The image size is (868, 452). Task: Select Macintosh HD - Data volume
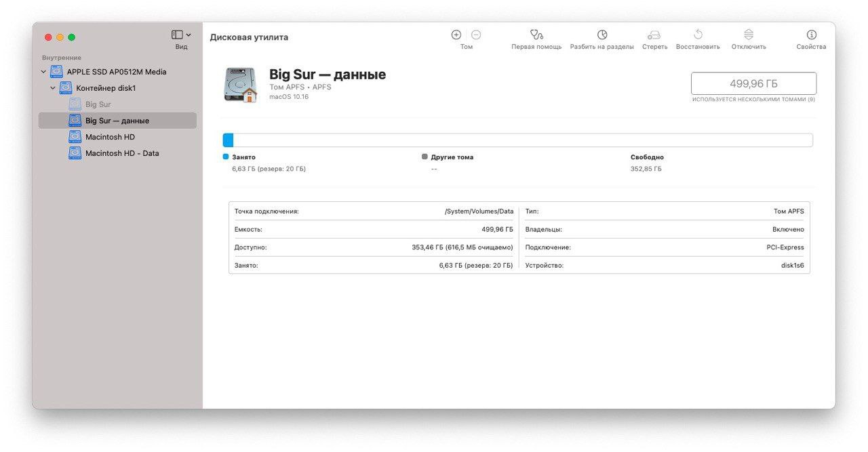point(122,153)
